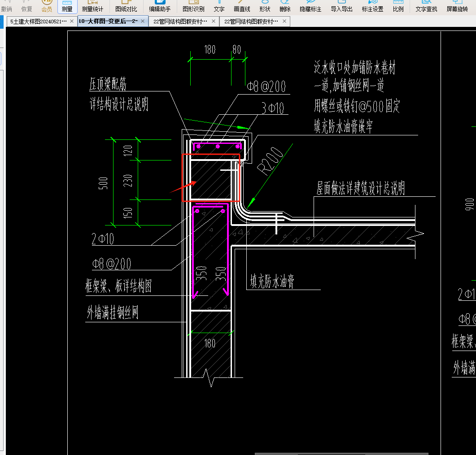Open the 比例 scale tool
Viewport: 476px width, 455px height.
tap(398, 6)
